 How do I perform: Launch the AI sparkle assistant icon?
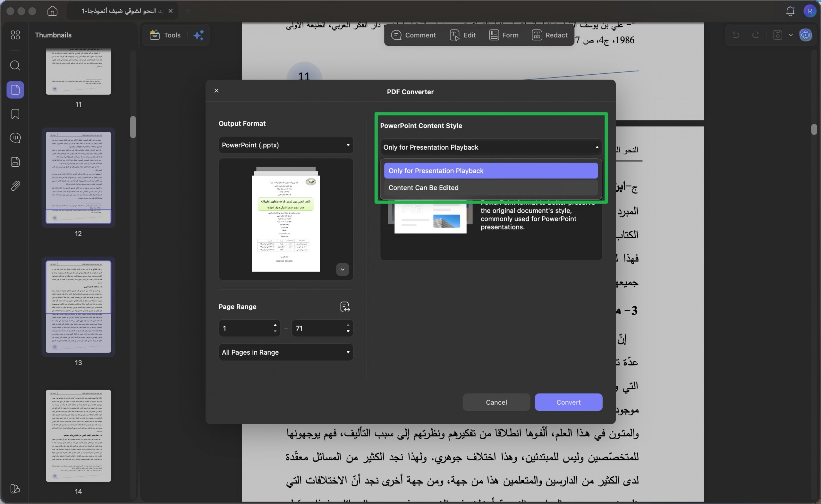[199, 35]
